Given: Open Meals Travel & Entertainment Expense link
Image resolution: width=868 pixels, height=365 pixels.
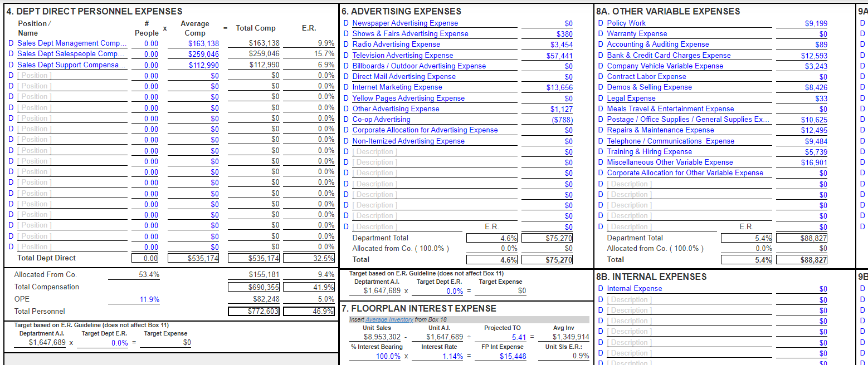Looking at the screenshot, I should (x=670, y=108).
